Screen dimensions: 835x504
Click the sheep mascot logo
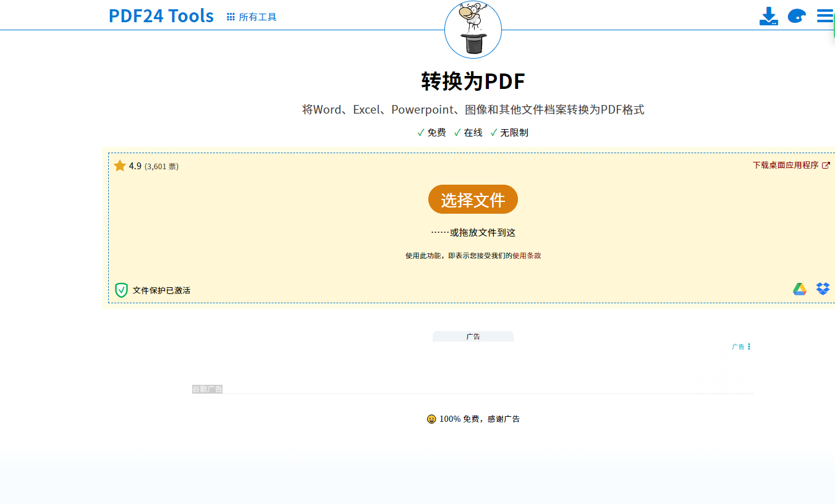(x=473, y=29)
